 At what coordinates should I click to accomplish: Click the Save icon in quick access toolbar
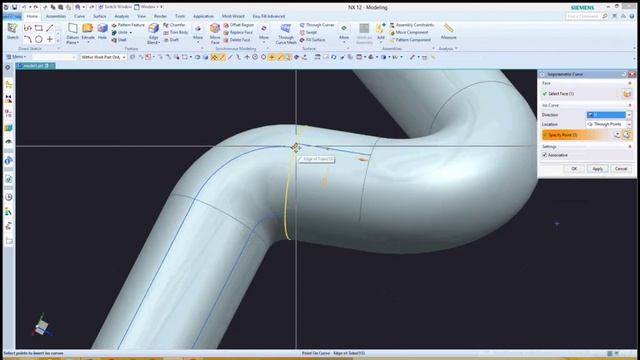(x=15, y=7)
